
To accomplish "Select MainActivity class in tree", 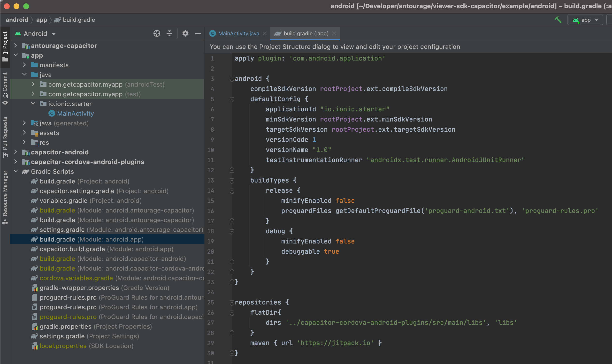I will pos(75,113).
